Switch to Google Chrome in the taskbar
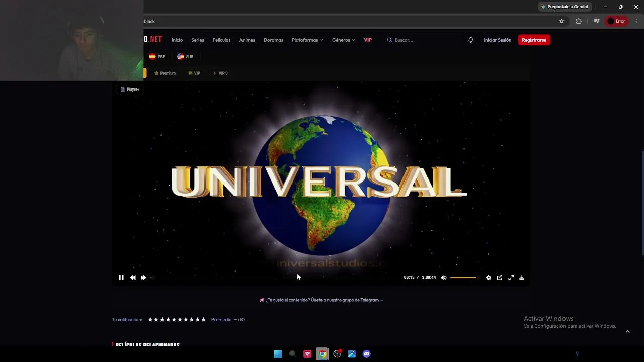 pos(322,354)
